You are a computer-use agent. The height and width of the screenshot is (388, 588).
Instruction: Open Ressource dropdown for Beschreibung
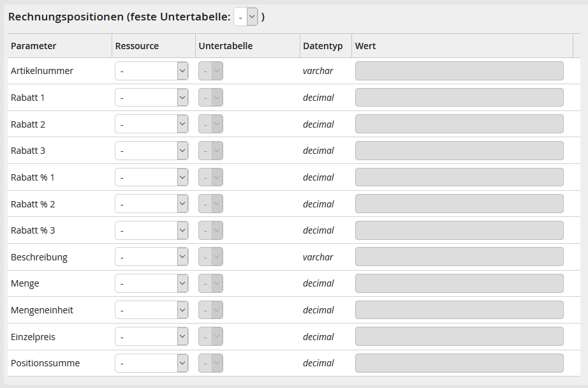pyautogui.click(x=152, y=257)
